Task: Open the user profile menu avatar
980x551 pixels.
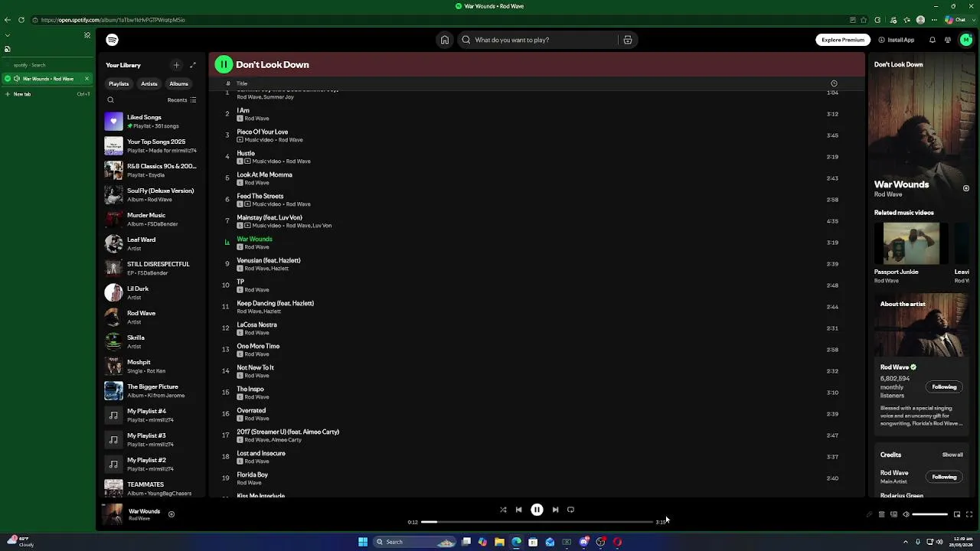Action: click(966, 40)
